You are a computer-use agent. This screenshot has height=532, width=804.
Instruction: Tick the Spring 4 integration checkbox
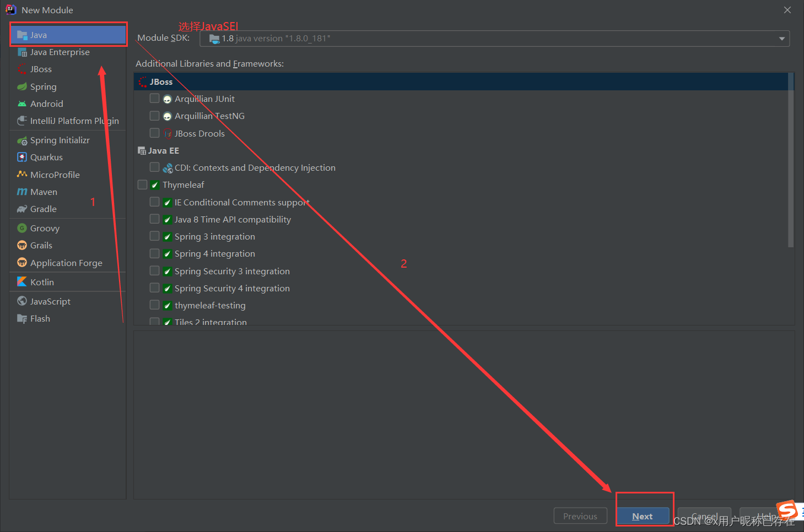tap(154, 253)
